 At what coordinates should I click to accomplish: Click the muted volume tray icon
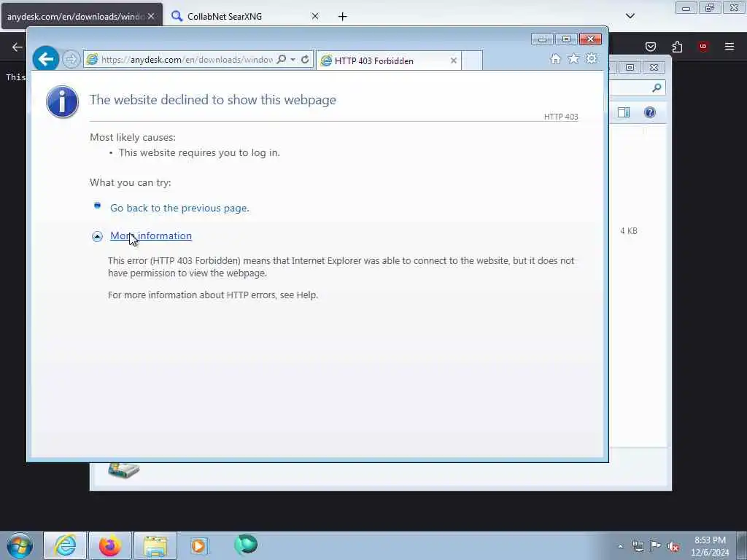673,546
